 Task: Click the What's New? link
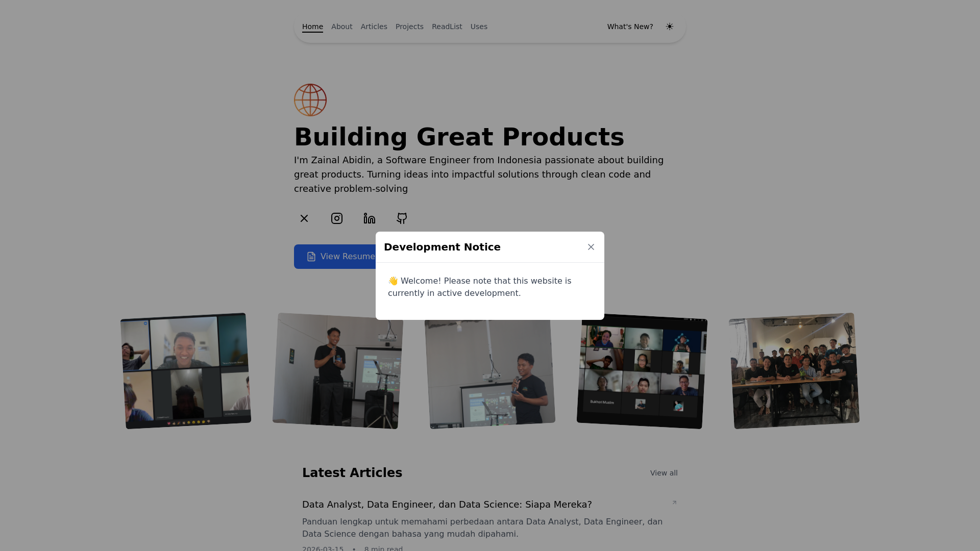click(x=630, y=27)
